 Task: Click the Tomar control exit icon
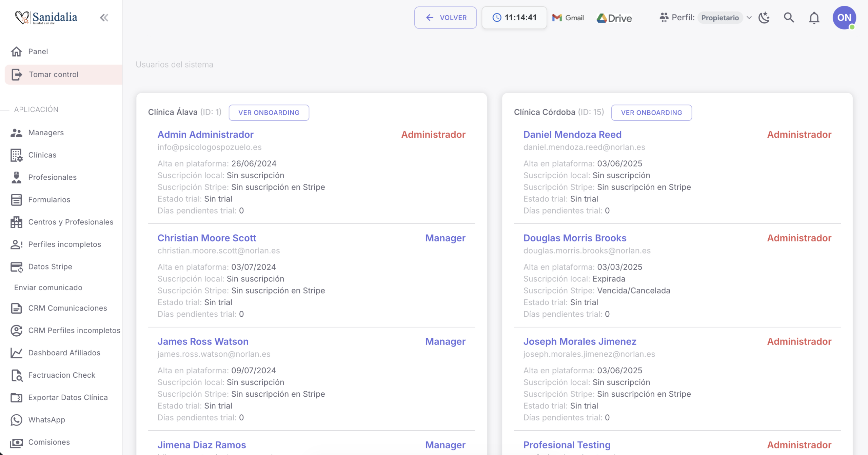point(17,75)
